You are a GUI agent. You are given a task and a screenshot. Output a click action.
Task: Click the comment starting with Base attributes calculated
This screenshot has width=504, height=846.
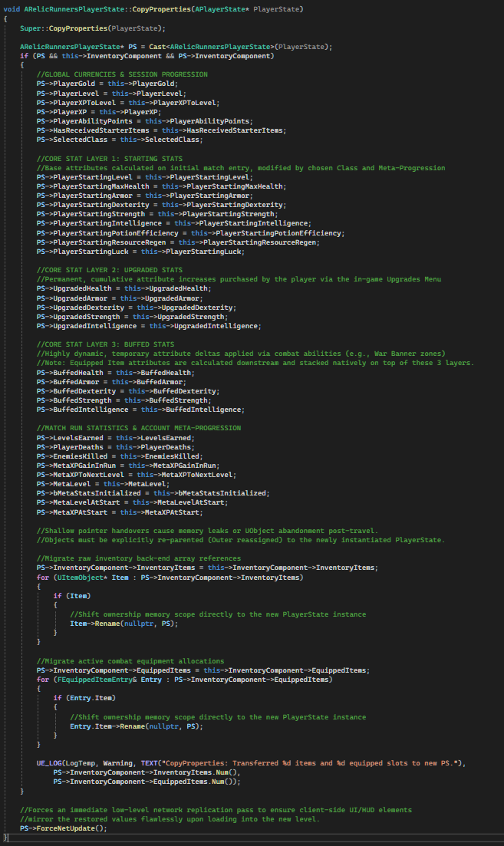(x=241, y=168)
